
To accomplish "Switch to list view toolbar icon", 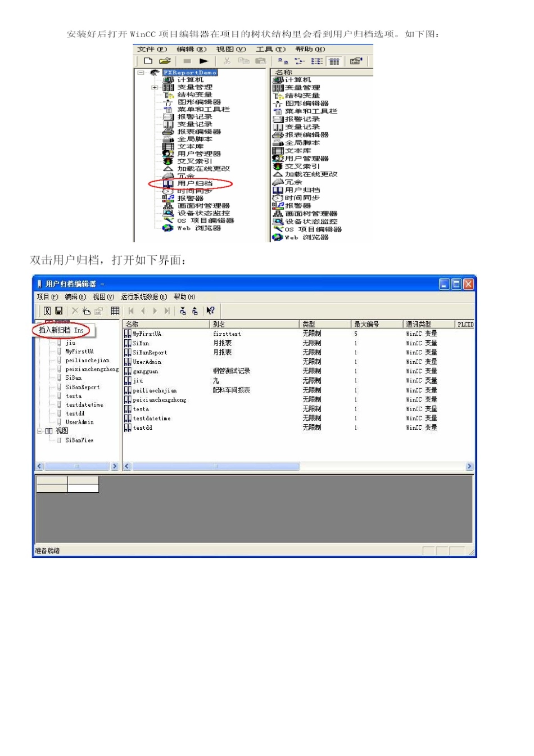I will click(x=317, y=61).
